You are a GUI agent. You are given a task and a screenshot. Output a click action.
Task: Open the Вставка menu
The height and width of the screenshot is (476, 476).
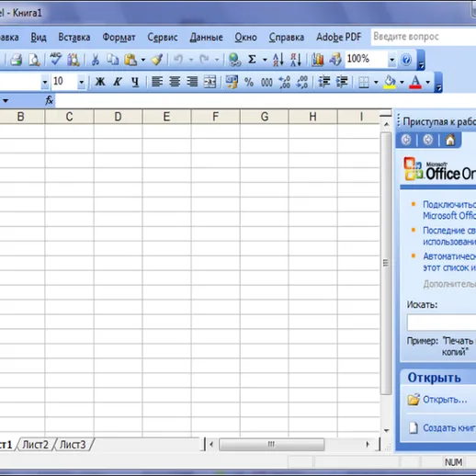pyautogui.click(x=74, y=38)
